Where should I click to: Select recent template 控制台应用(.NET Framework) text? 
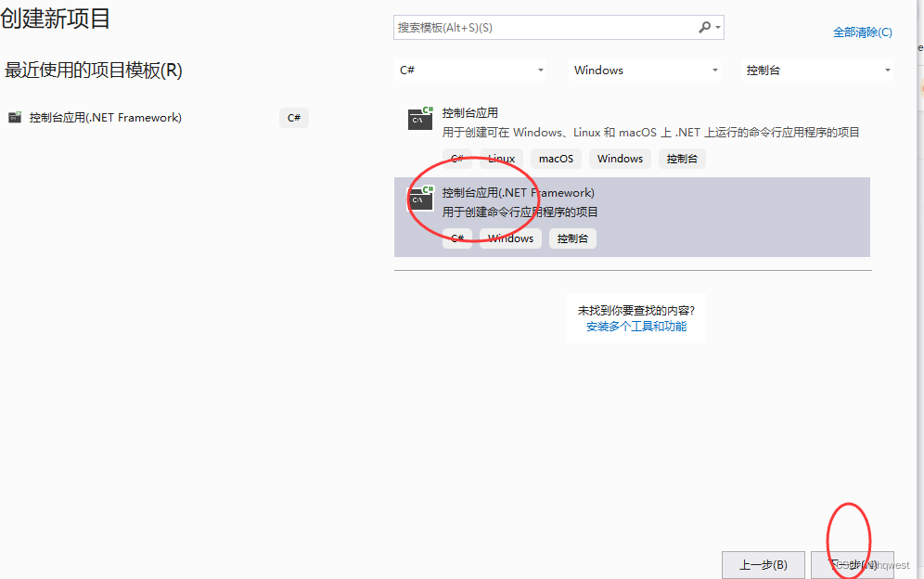[x=106, y=117]
